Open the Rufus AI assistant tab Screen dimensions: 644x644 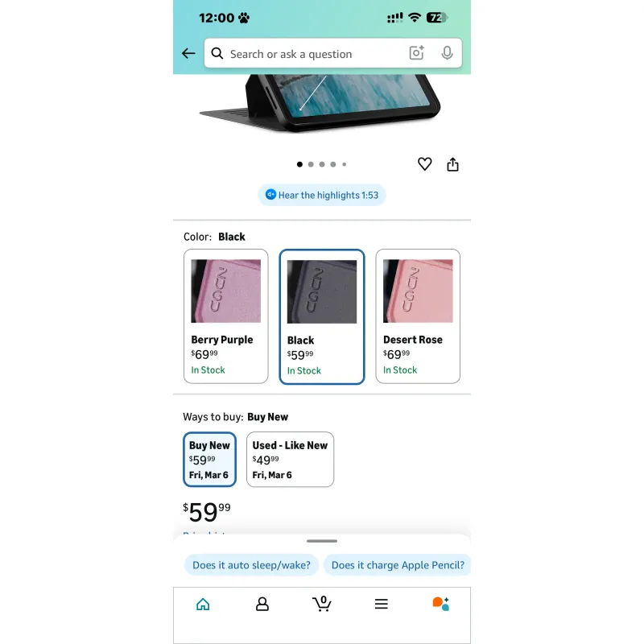coord(440,604)
